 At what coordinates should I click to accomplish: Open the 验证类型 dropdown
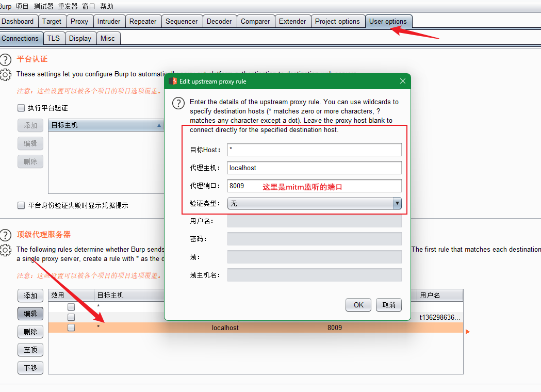[x=314, y=203]
